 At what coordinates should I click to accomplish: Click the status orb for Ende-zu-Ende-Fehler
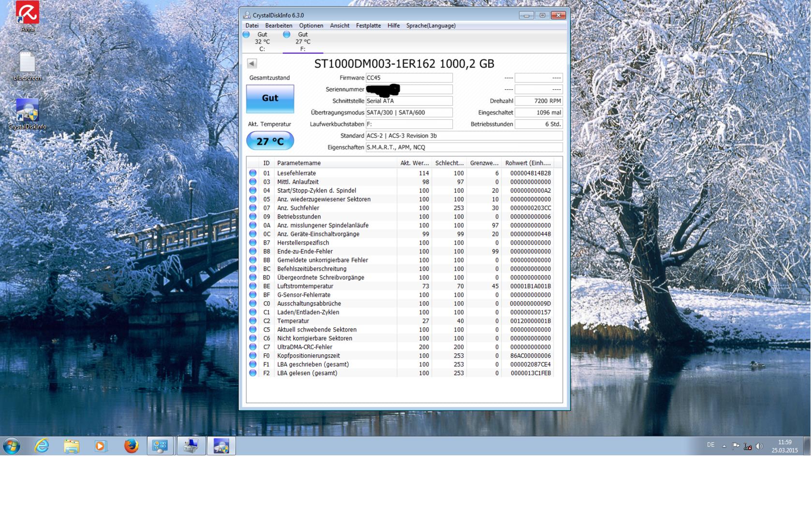(x=252, y=251)
